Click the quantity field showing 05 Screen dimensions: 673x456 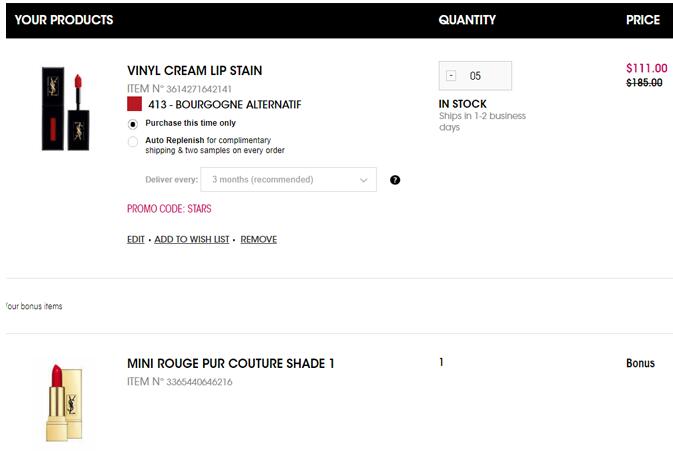point(475,76)
